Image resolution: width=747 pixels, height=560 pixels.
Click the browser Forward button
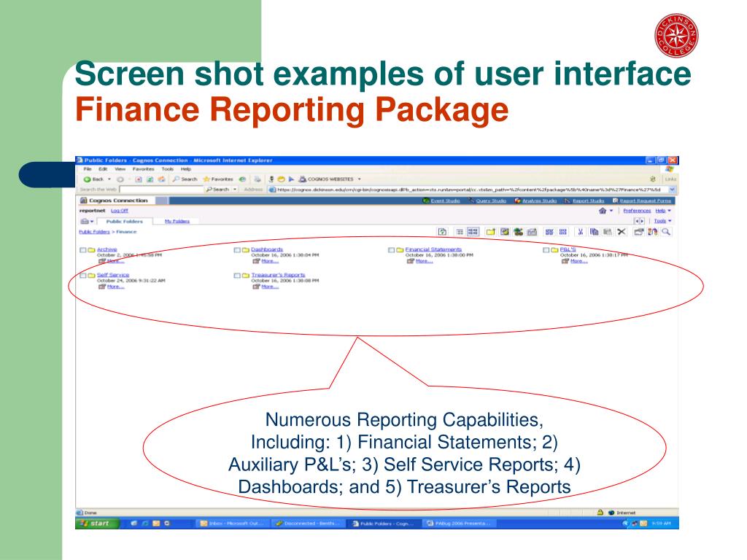[120, 179]
